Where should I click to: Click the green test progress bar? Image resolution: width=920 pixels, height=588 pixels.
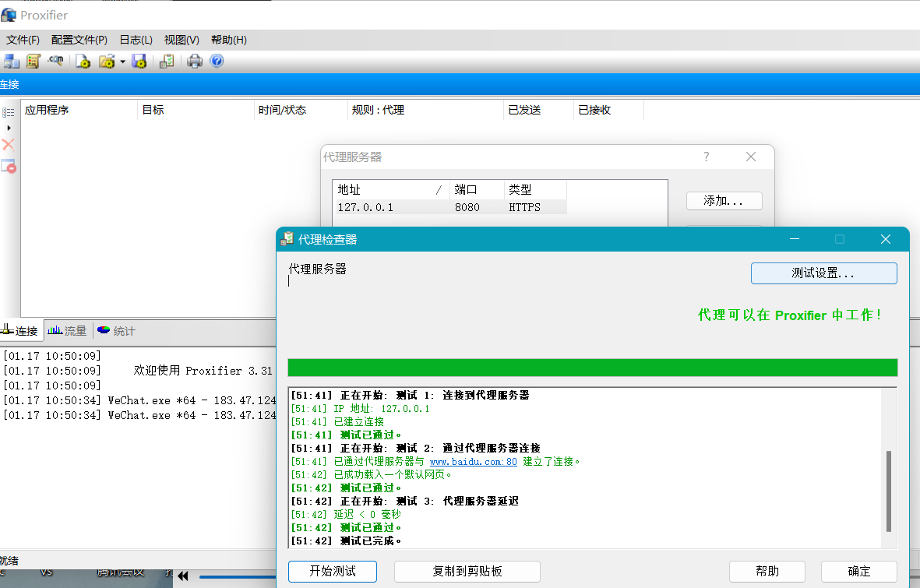pyautogui.click(x=593, y=368)
